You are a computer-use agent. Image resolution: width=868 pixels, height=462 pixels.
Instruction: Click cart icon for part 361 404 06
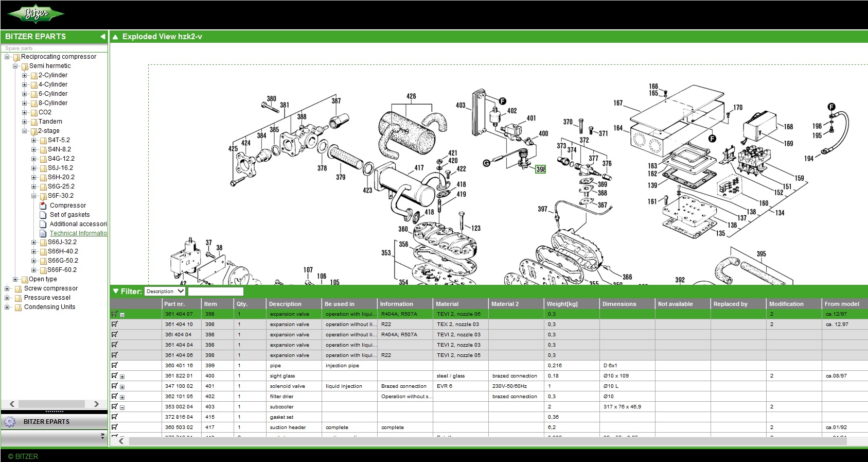114,355
